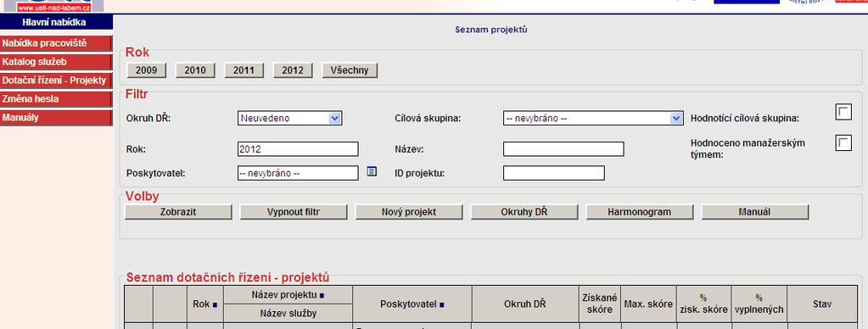
Task: Click Zobrazit button
Action: (178, 212)
